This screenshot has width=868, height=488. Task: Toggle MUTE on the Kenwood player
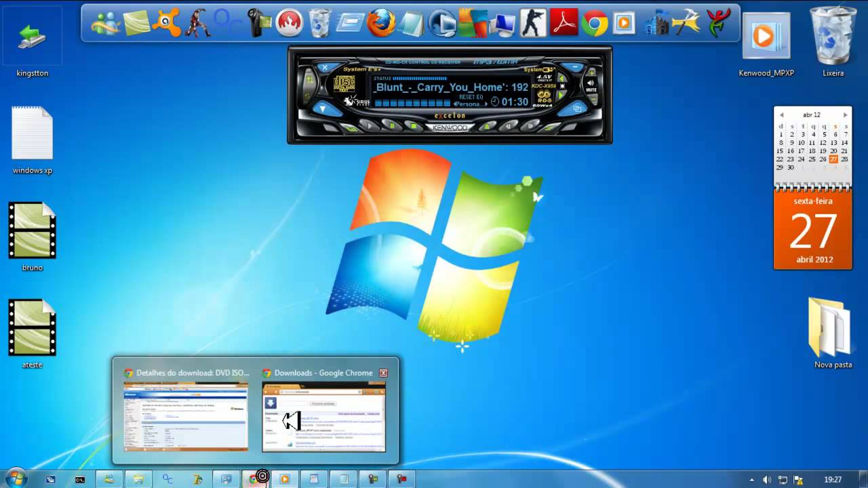(x=591, y=86)
